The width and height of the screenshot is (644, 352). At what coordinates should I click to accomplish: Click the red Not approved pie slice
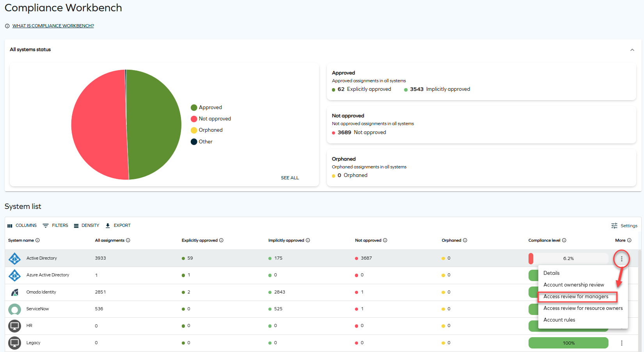(99, 125)
